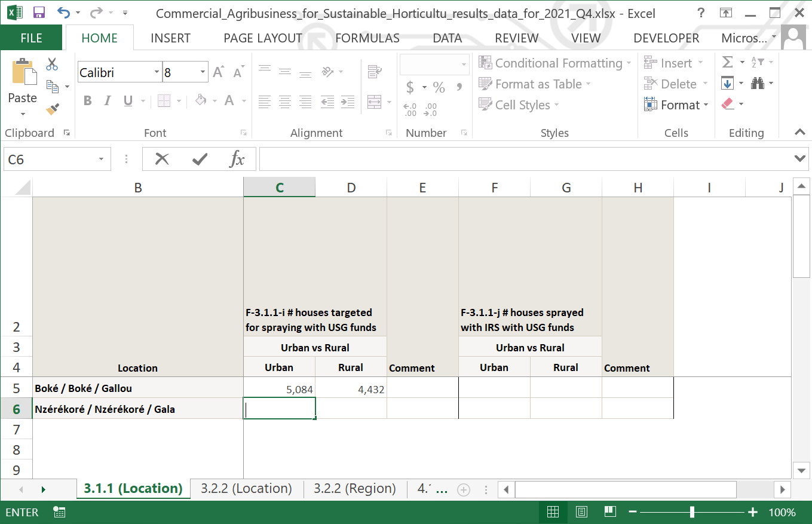The width and height of the screenshot is (812, 524).
Task: Click the Copy icon in Clipboard group
Action: click(53, 87)
